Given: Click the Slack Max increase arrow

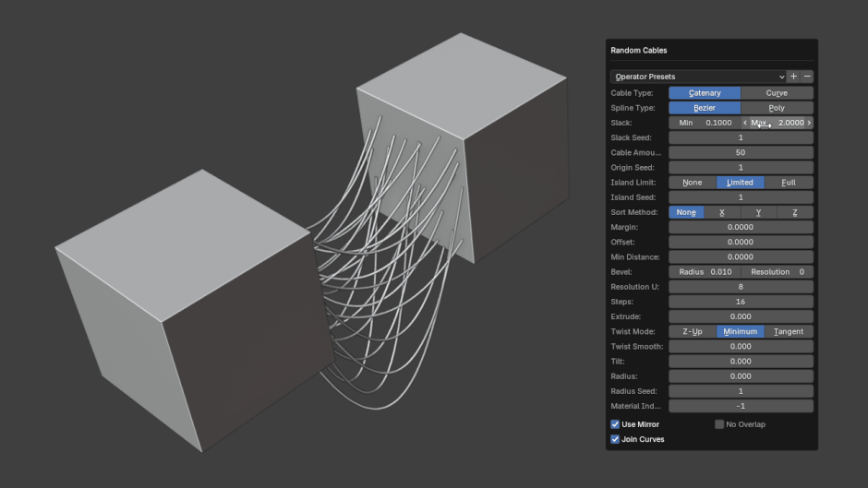Looking at the screenshot, I should click(809, 123).
